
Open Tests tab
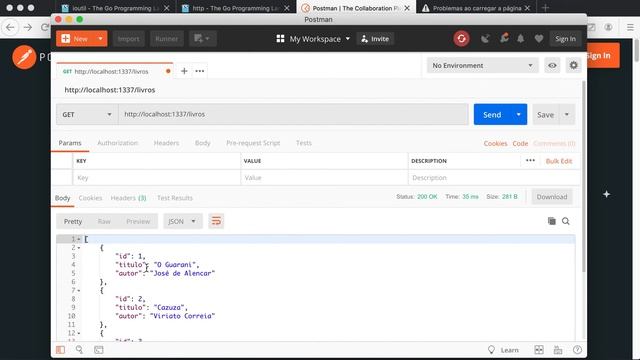[x=304, y=143]
